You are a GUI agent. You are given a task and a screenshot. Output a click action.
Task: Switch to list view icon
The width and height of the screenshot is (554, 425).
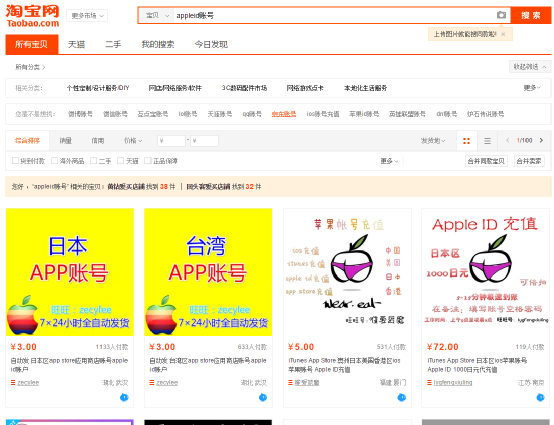pos(487,141)
